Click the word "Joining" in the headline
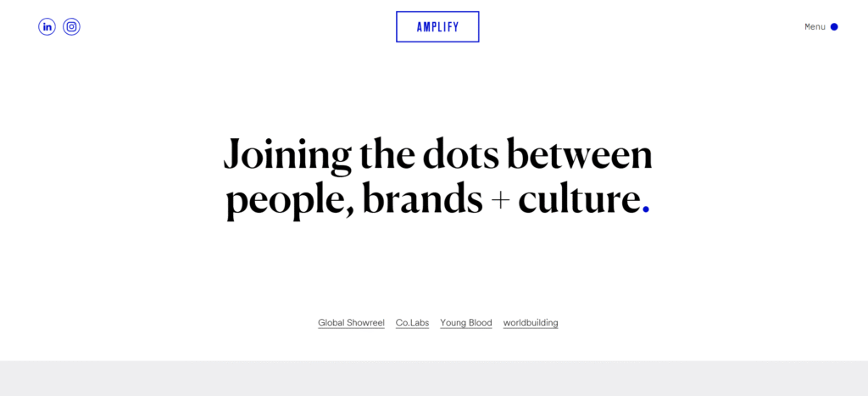Image resolution: width=868 pixels, height=396 pixels. point(287,156)
